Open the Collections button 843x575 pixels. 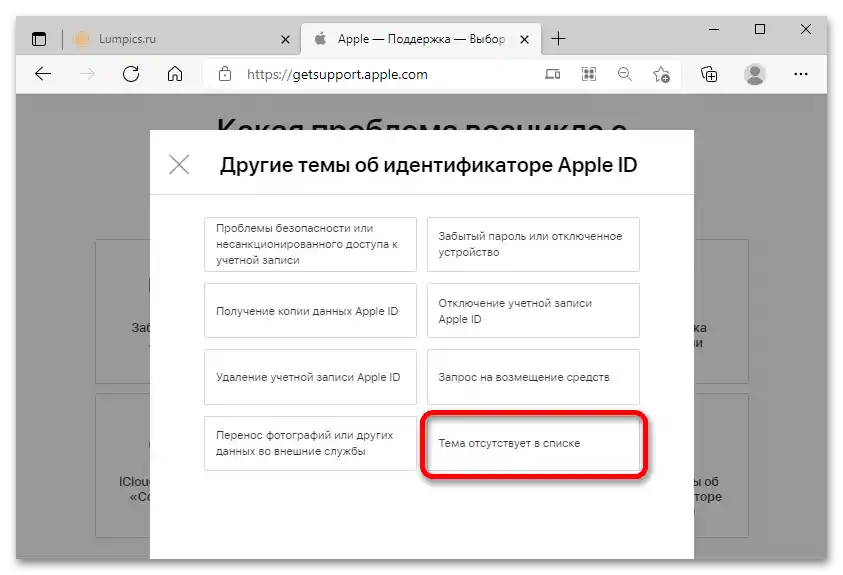click(x=709, y=74)
